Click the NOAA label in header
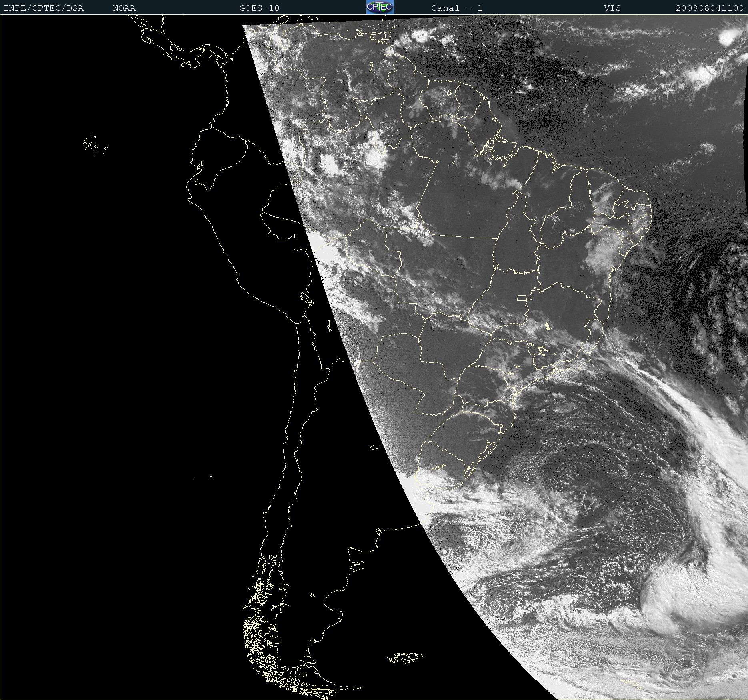 pos(124,8)
